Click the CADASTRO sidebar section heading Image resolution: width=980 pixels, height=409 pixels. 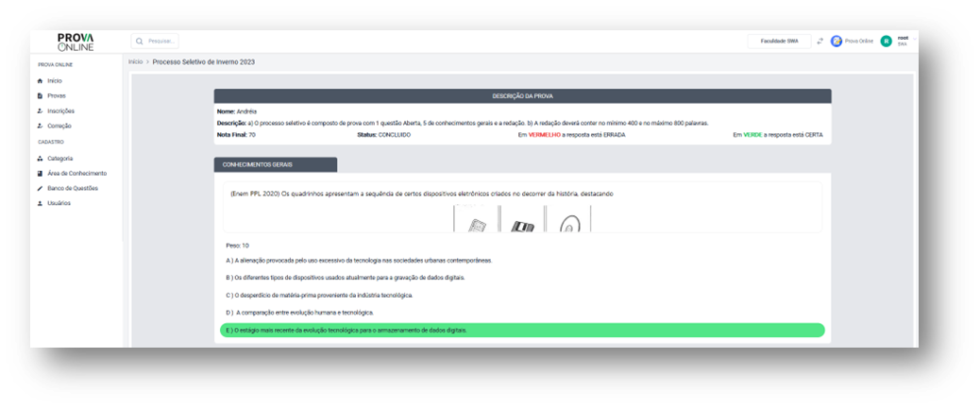tap(51, 142)
